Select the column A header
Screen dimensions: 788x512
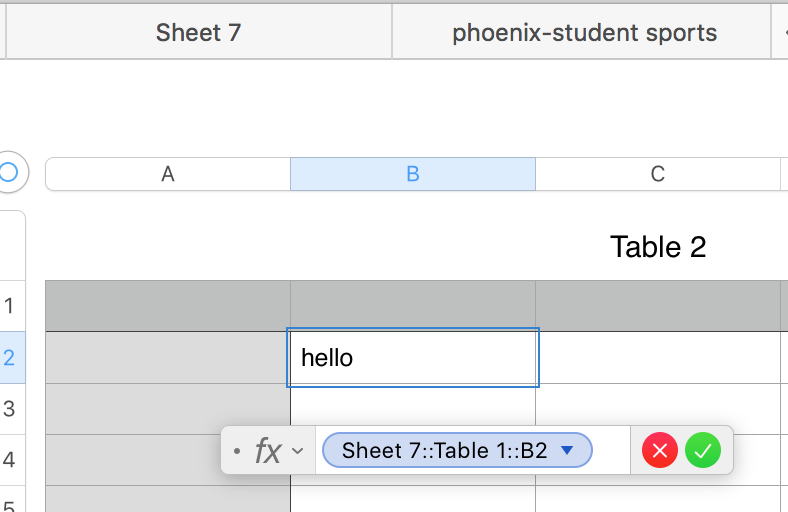(x=168, y=174)
